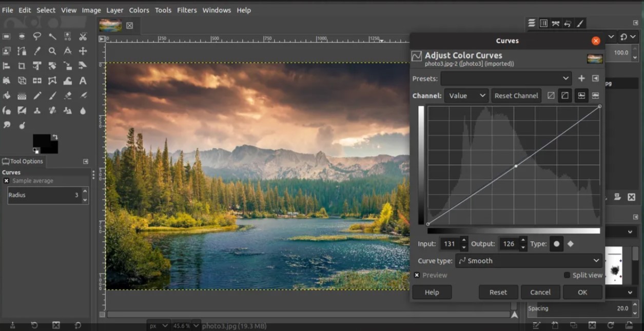This screenshot has height=331, width=644.
Task: Select the Text tool
Action: tap(83, 81)
